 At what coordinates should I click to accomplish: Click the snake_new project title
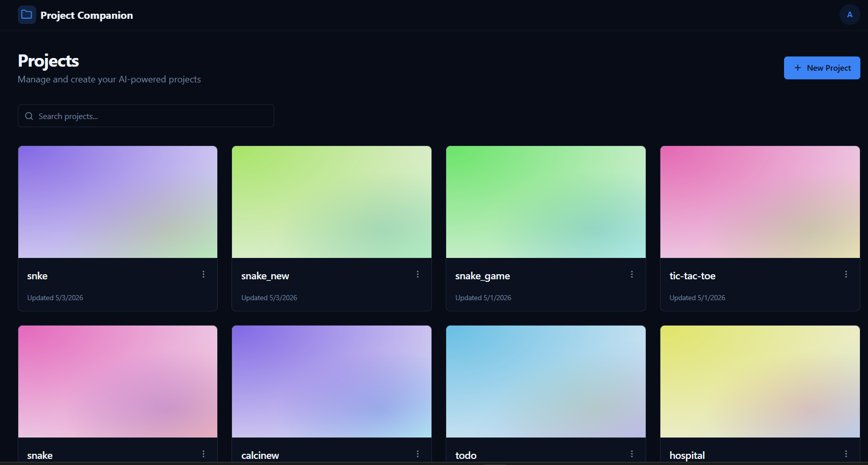coord(265,276)
